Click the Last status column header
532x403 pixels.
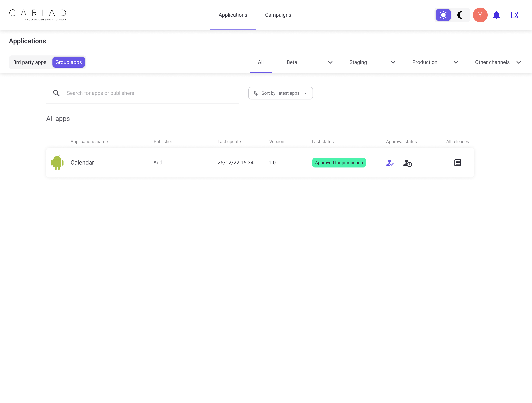(x=323, y=142)
